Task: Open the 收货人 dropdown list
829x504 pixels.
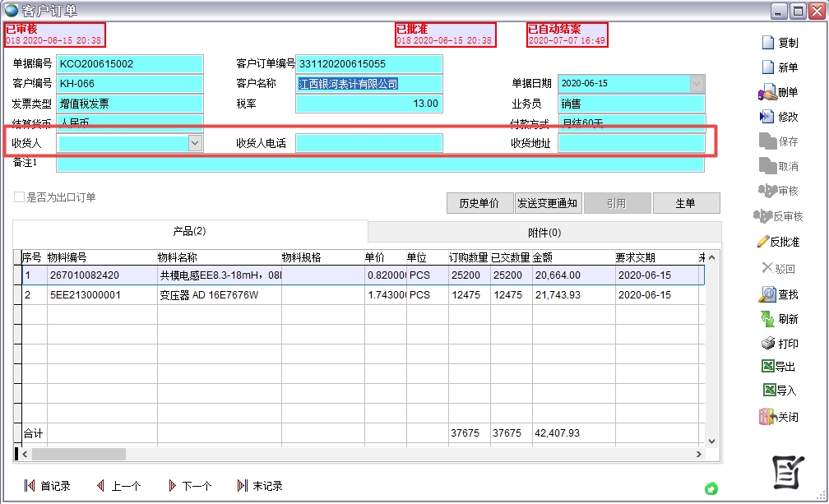Action: [197, 142]
